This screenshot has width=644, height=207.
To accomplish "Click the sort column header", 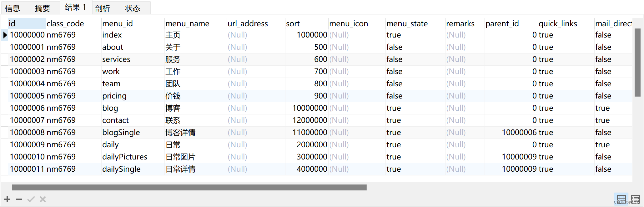I will (x=293, y=23).
